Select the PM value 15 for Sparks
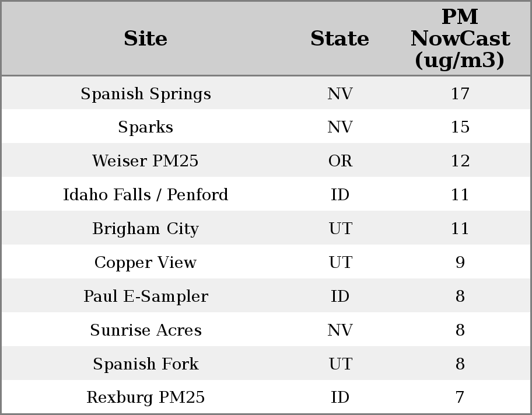 click(x=460, y=127)
